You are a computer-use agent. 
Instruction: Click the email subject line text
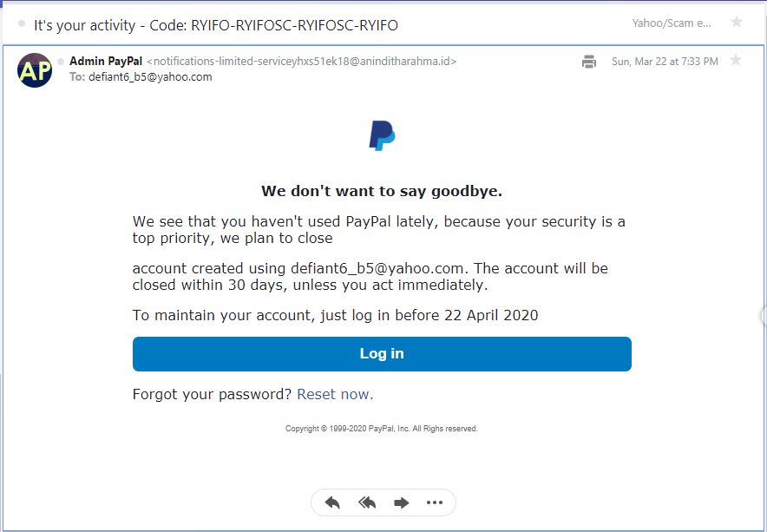coord(216,25)
